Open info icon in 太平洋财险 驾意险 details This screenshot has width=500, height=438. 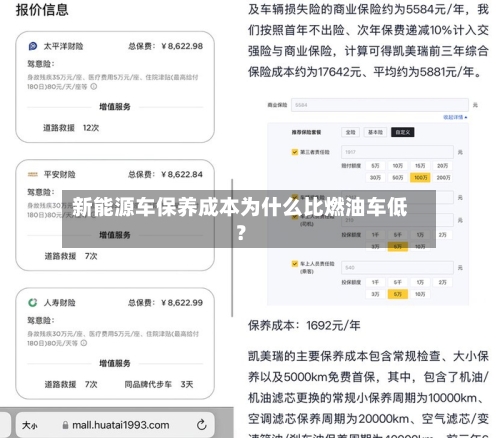(94, 87)
